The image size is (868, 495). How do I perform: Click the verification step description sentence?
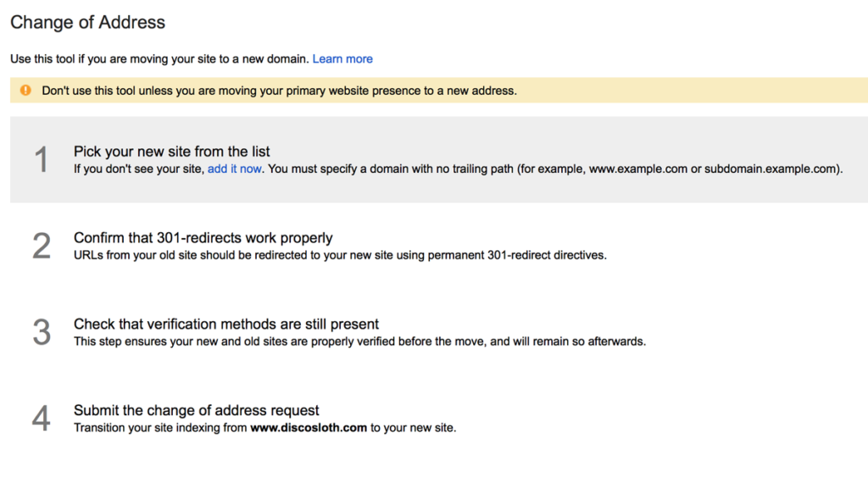pos(359,342)
